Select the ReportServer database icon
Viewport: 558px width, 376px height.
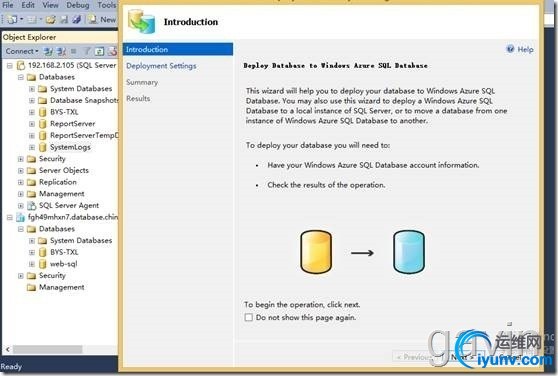tap(42, 124)
